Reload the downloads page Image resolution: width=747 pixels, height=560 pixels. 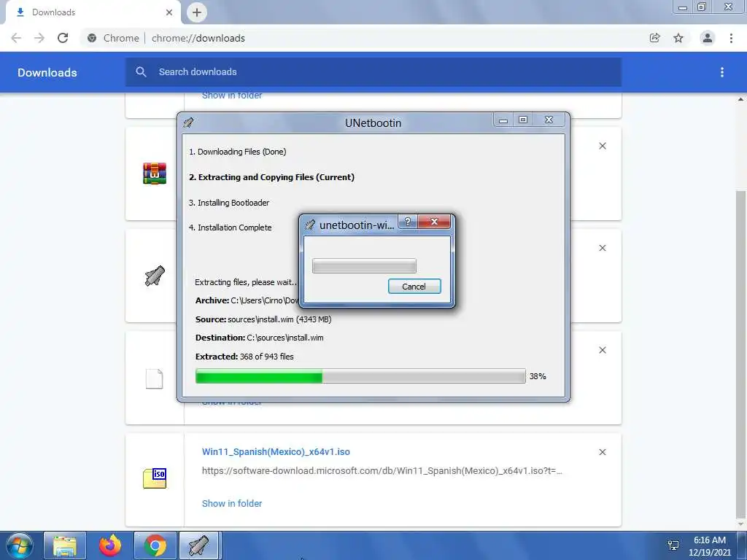63,38
